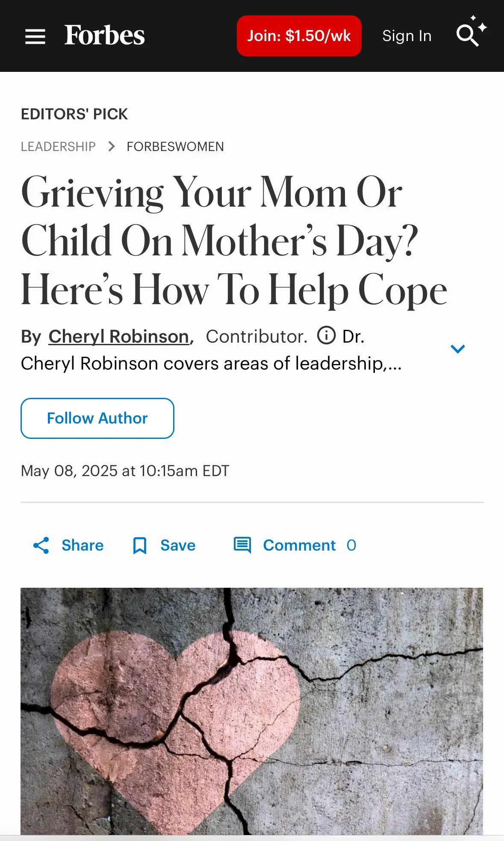Click the Comment text label
The height and width of the screenshot is (841, 504).
[x=299, y=545]
